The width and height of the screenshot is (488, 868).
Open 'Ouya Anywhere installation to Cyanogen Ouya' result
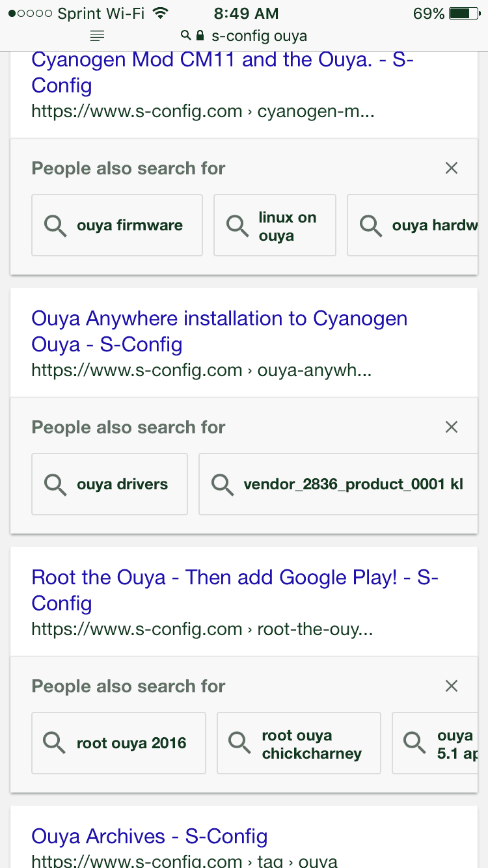coord(219,331)
